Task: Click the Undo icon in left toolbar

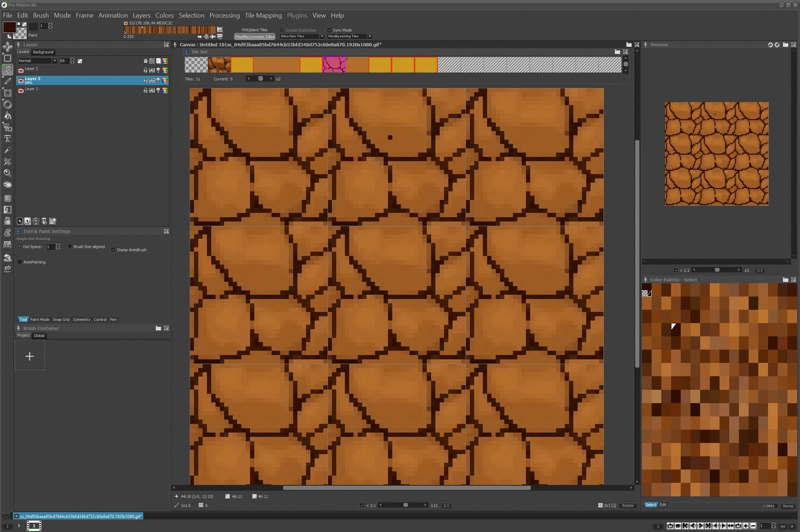Action: click(x=7, y=258)
